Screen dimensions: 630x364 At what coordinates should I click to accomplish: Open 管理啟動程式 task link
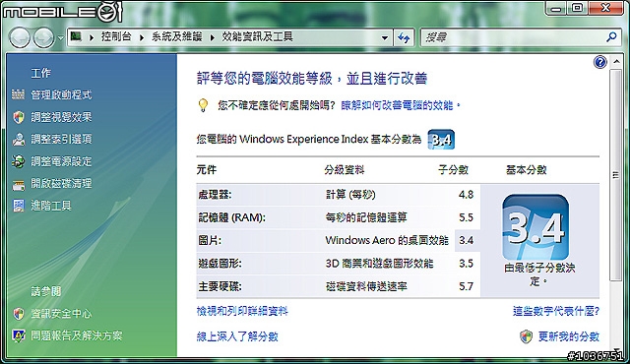(x=61, y=94)
